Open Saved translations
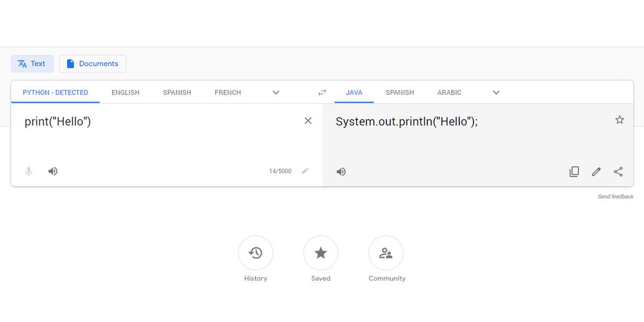 (x=321, y=253)
